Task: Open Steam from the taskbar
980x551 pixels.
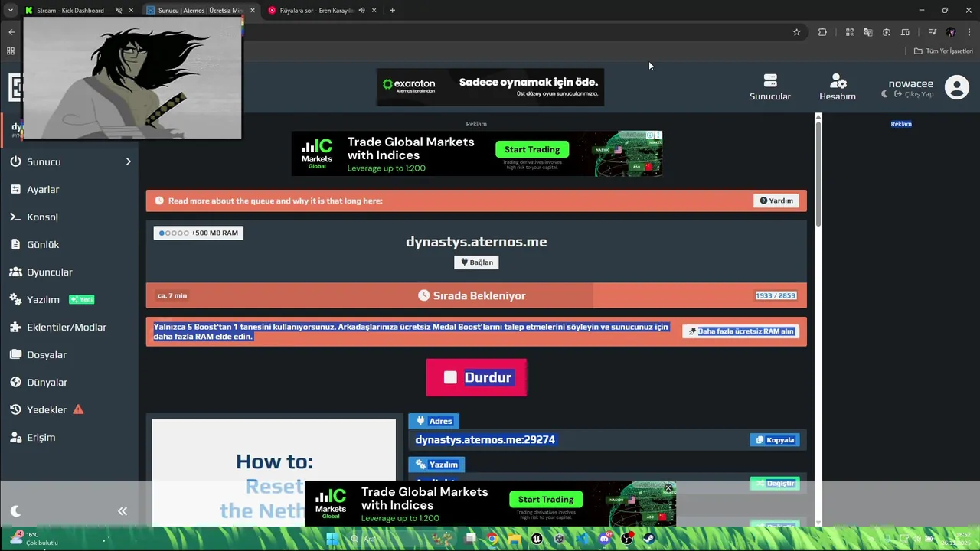Action: point(648,539)
